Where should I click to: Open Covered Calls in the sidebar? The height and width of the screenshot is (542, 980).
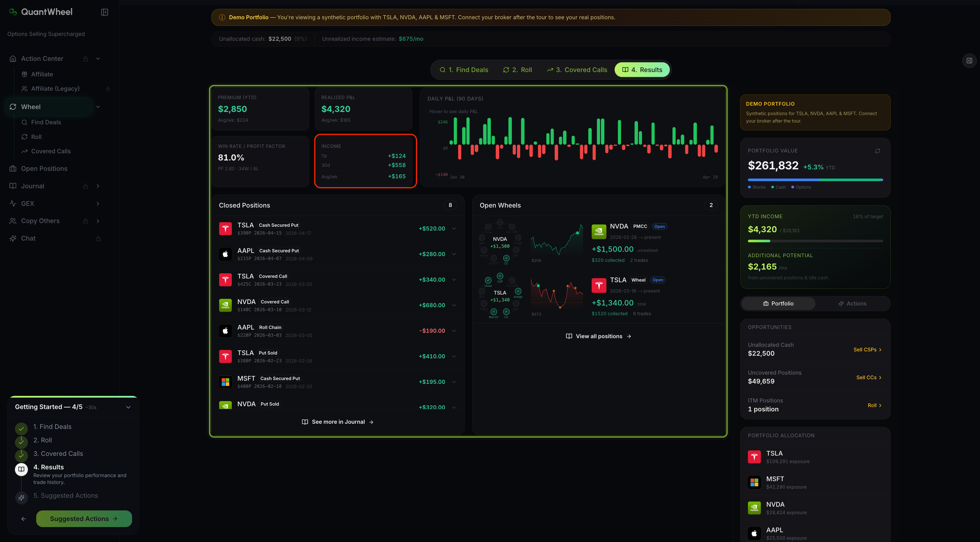click(x=51, y=151)
